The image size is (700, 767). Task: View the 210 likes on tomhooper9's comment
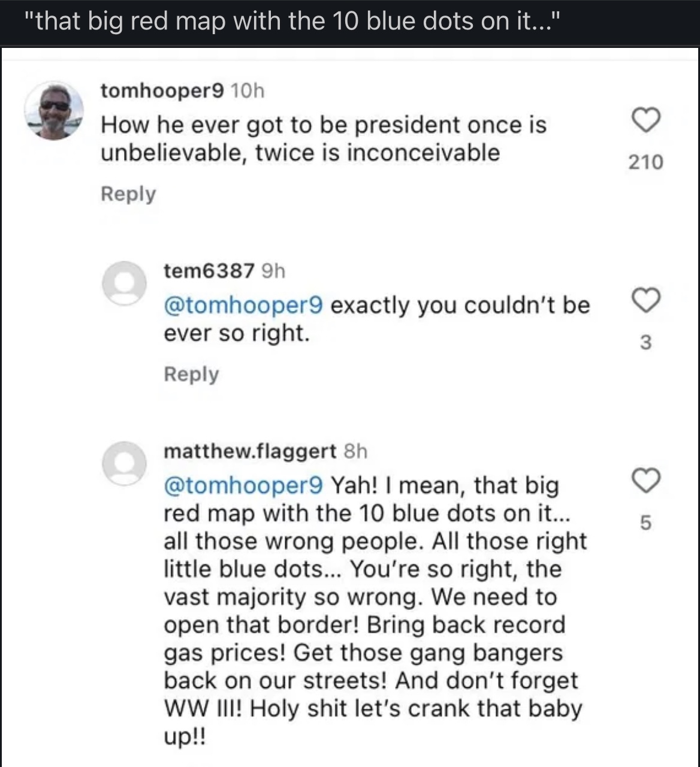pyautogui.click(x=645, y=162)
